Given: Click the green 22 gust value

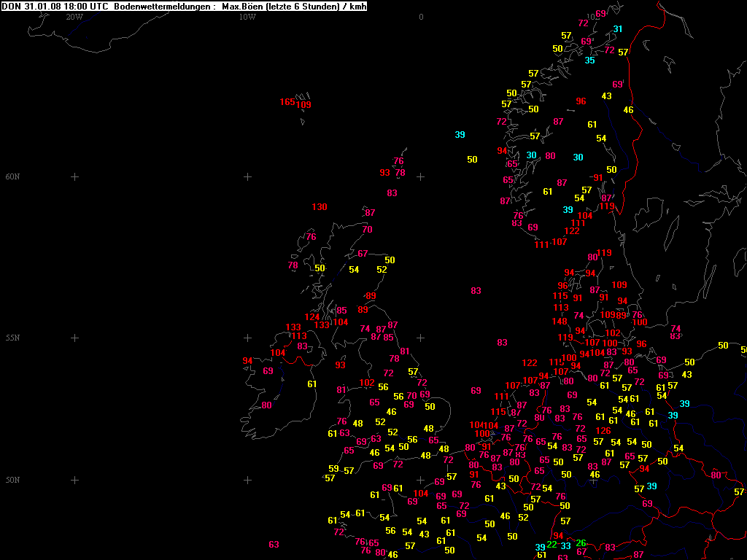Looking at the screenshot, I should (x=551, y=545).
